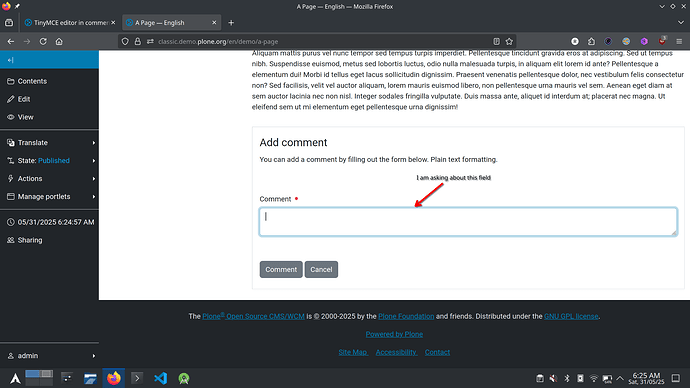
Task: Click the Cancel button
Action: 321,269
